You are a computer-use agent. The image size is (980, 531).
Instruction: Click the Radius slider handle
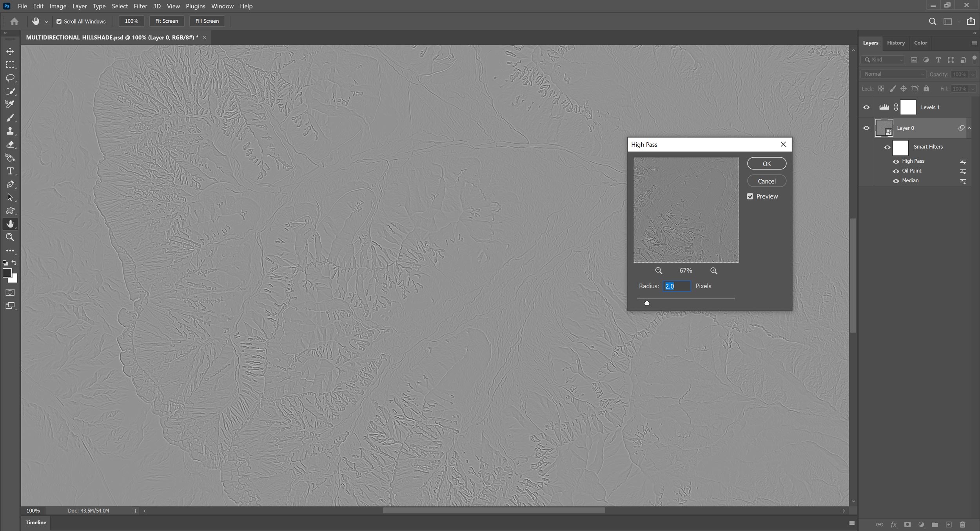pyautogui.click(x=647, y=303)
